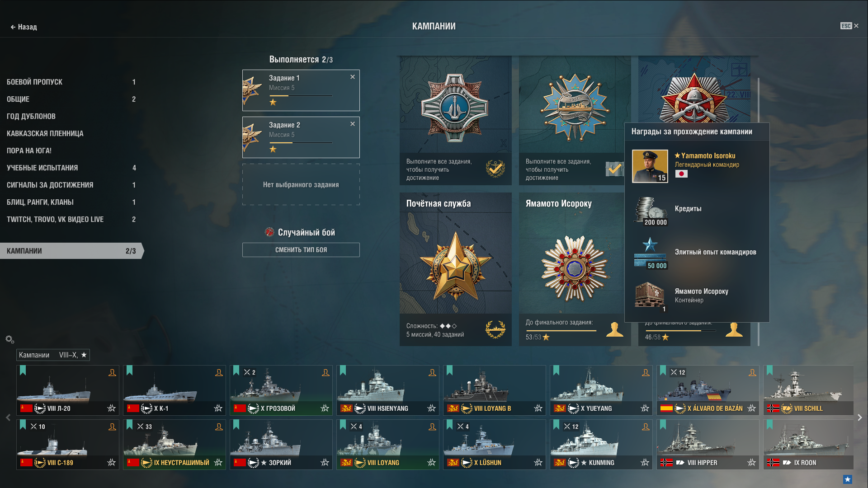Click the Yamamoto Isoroku commander portrait
Image resolution: width=868 pixels, height=488 pixels.
(x=650, y=166)
